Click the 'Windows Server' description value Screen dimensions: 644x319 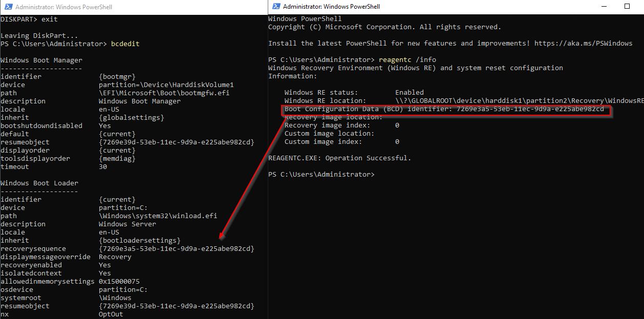tap(127, 224)
